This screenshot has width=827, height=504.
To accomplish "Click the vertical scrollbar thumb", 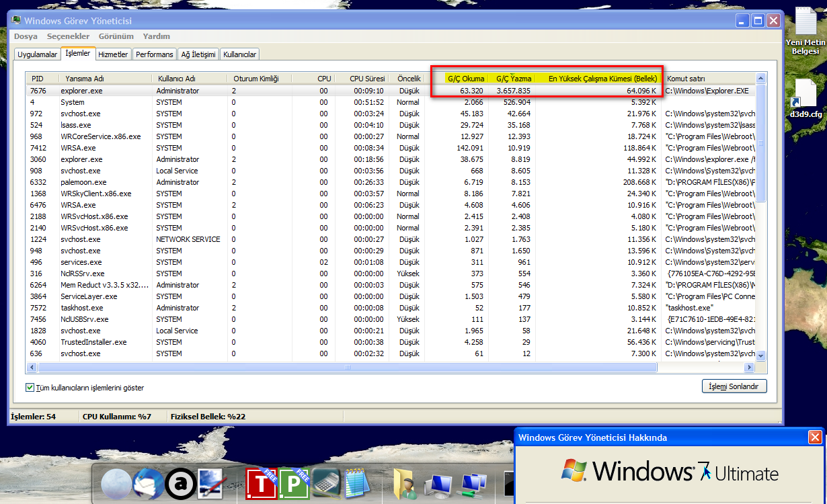I will tap(761, 142).
